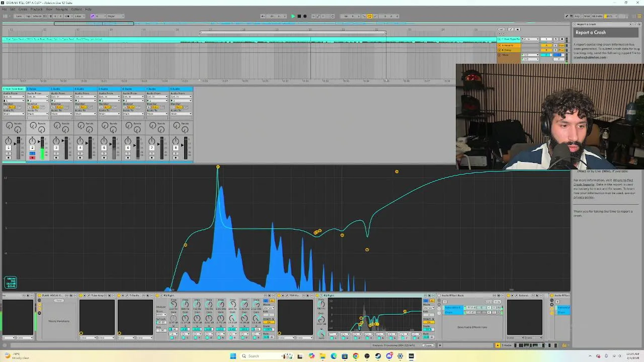The height and width of the screenshot is (362, 644).
Task: Click the node in the small EQ Eight display
Action: pos(405,312)
